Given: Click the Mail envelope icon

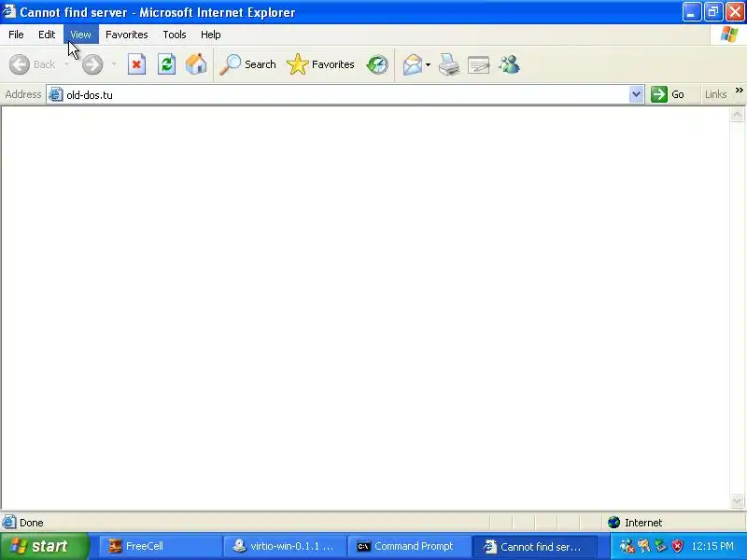Looking at the screenshot, I should click(x=412, y=64).
